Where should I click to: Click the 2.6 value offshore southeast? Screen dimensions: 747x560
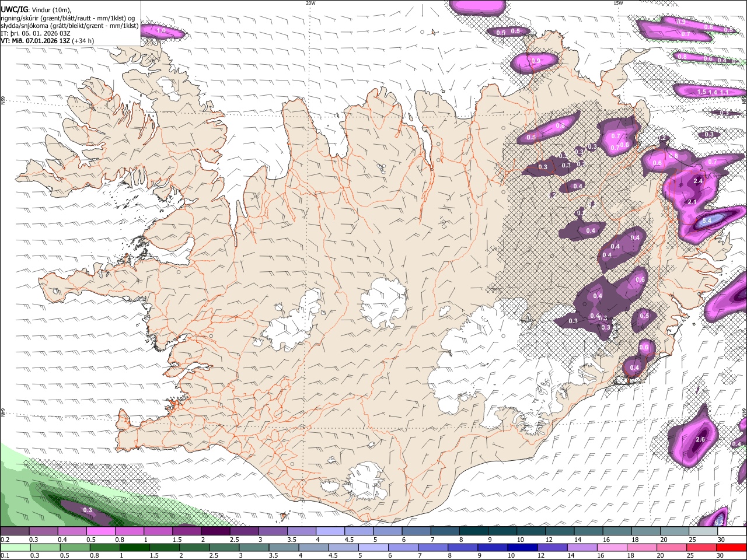[701, 439]
